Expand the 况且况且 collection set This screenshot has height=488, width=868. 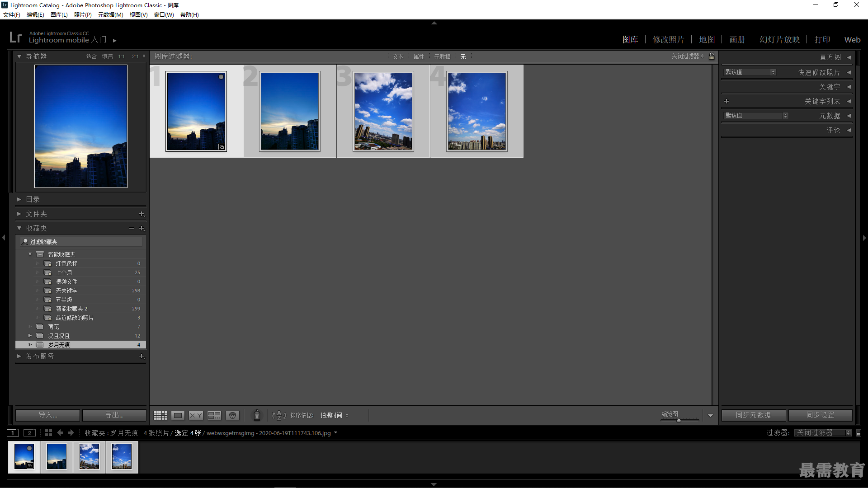(x=30, y=336)
